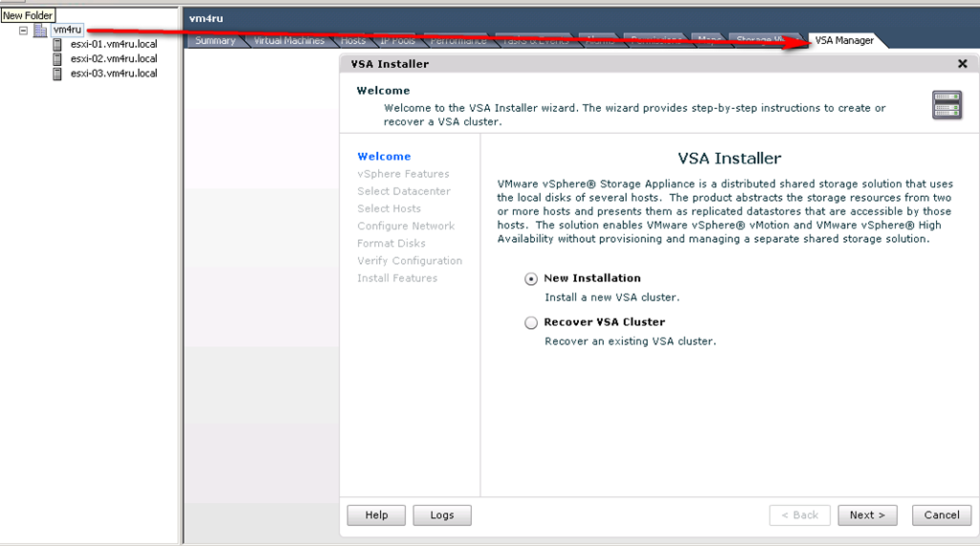Viewport: 980px width, 546px height.
Task: Select the Recover VSA Cluster radio button
Action: 530,322
